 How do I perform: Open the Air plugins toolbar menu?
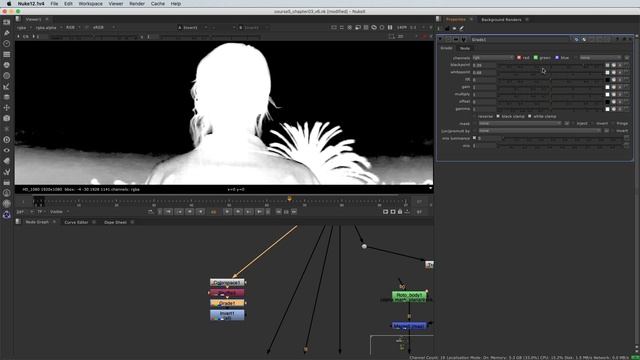tap(7, 203)
